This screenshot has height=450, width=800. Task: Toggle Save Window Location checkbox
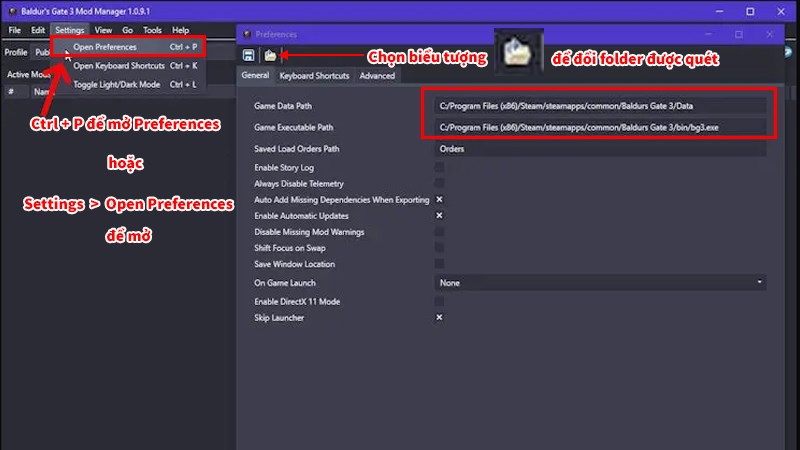(439, 264)
